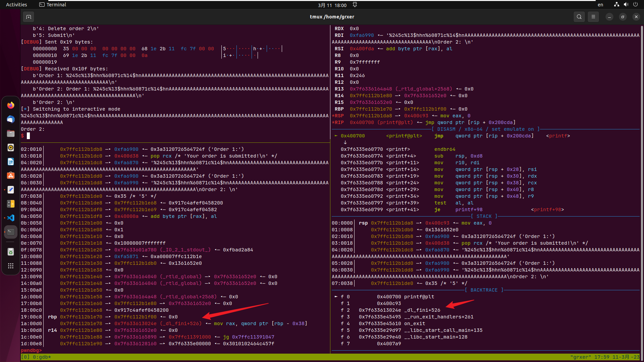Switch input source via 'en' indicator
Image resolution: width=644 pixels, height=362 pixels.
[600, 5]
